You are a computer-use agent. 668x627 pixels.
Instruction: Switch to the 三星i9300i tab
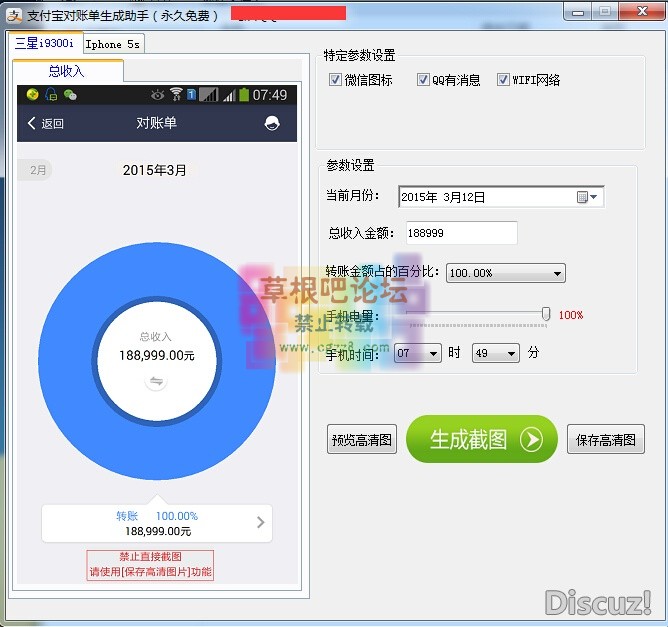point(44,43)
